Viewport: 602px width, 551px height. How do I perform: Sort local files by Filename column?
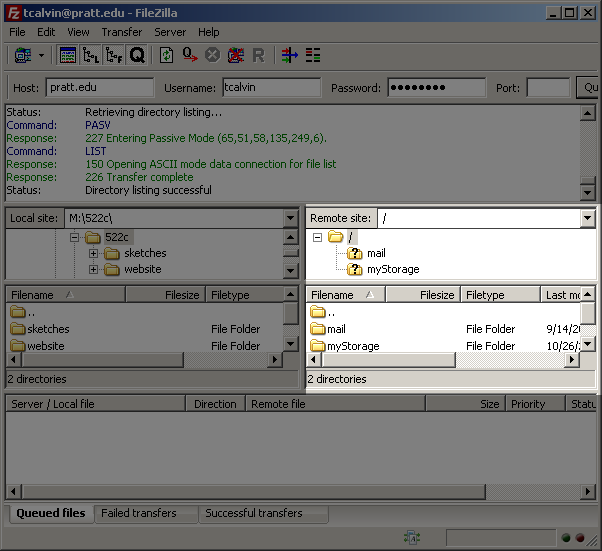coord(66,295)
